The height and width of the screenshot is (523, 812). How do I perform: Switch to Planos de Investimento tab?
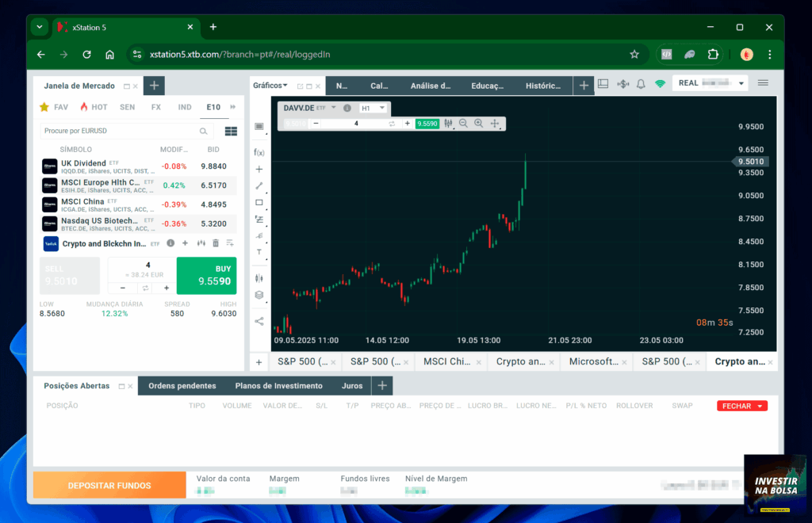click(x=278, y=386)
